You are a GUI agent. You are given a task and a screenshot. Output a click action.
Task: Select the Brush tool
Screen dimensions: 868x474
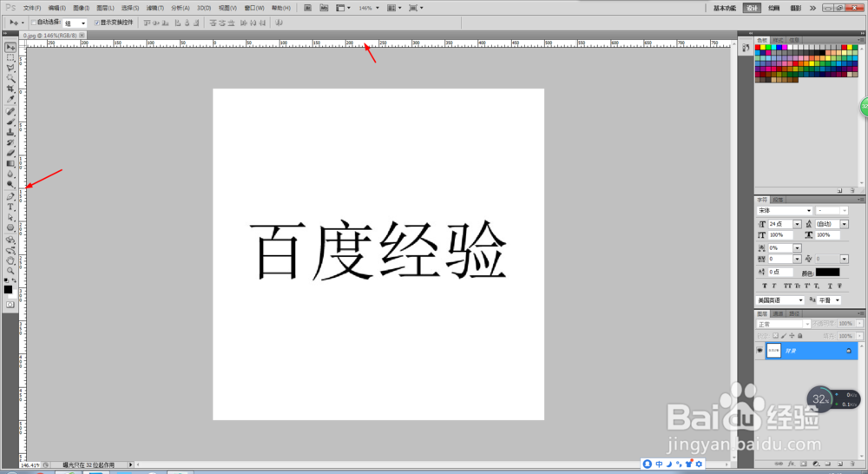pyautogui.click(x=10, y=122)
